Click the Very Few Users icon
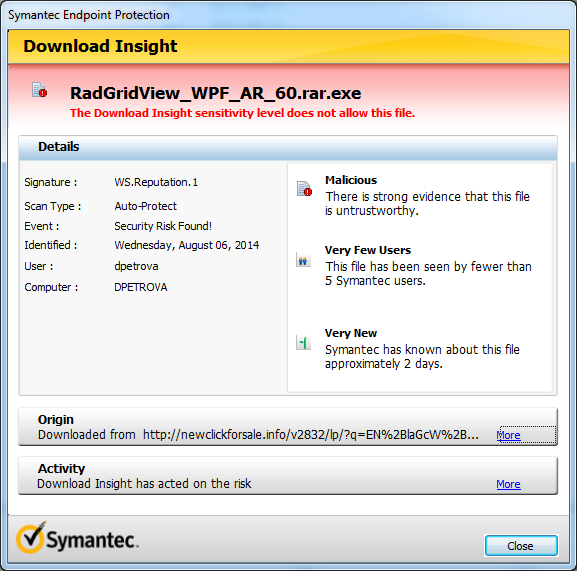The height and width of the screenshot is (571, 577). coord(304,260)
